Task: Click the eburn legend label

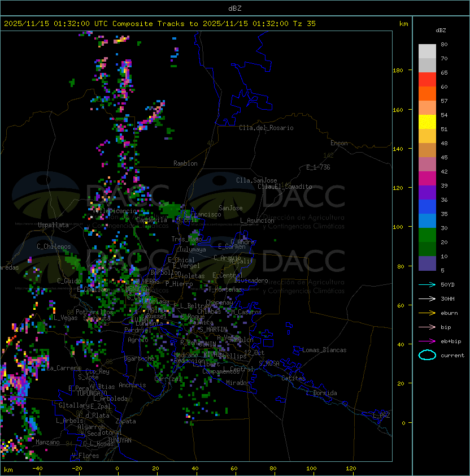Action: coord(449,313)
